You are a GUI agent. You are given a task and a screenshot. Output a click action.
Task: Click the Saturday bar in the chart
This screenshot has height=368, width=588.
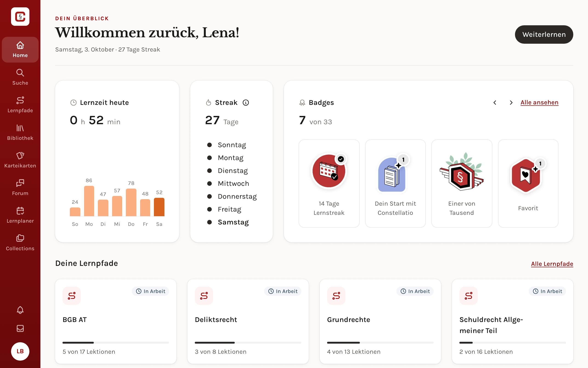(x=159, y=207)
